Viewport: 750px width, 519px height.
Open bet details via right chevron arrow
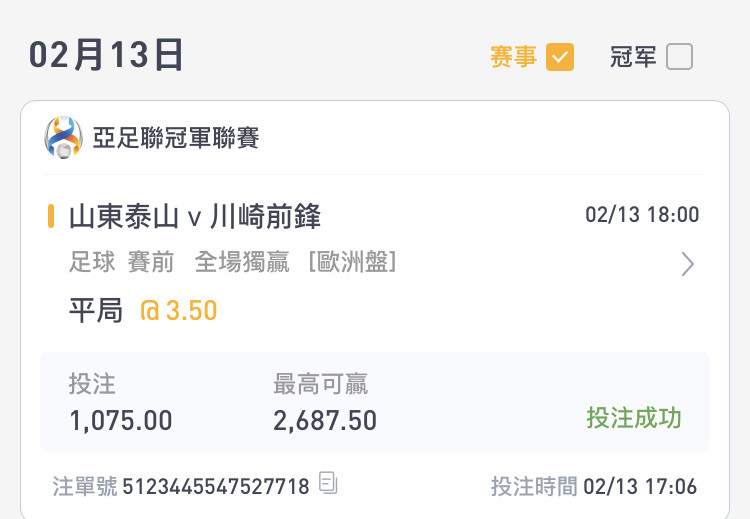[687, 264]
